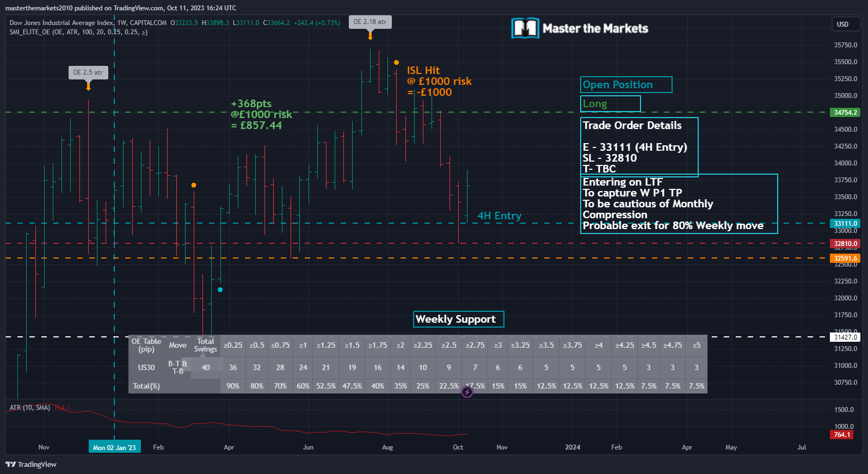Click the white 31427.0 price label

click(845, 337)
